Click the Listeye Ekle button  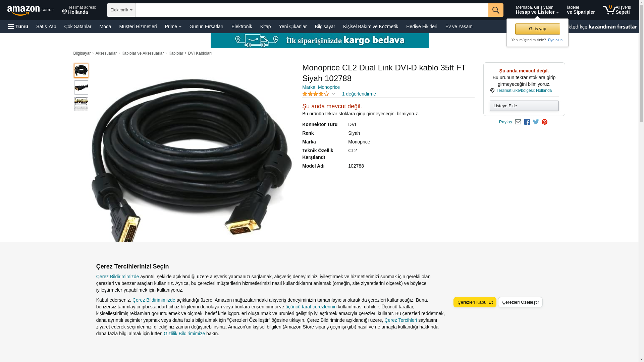click(524, 106)
